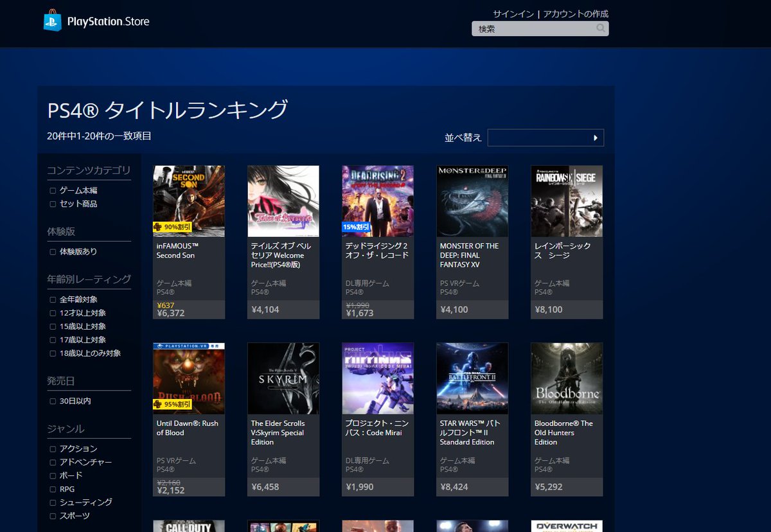Open the Bloodborne cover art
This screenshot has height=532, width=771.
coord(567,378)
